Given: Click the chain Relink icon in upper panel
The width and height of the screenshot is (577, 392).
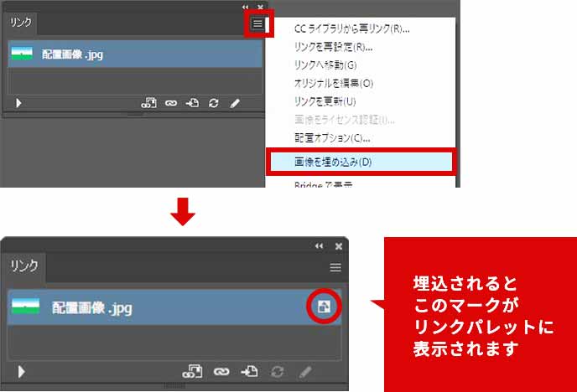Looking at the screenshot, I should tap(170, 103).
